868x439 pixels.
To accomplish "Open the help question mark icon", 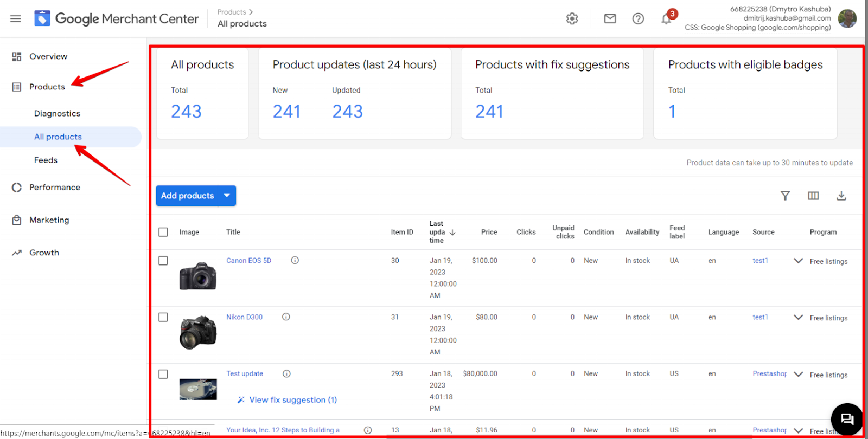I will pyautogui.click(x=639, y=19).
